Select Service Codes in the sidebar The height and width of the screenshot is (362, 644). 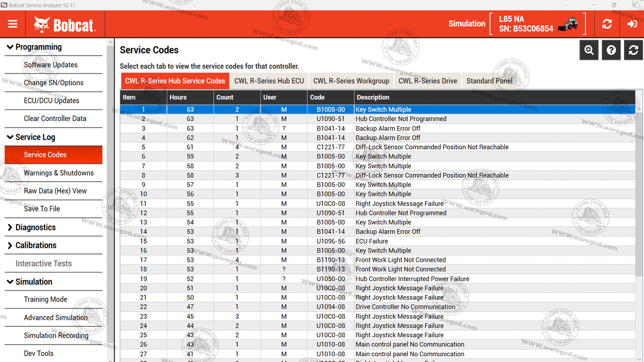point(53,155)
